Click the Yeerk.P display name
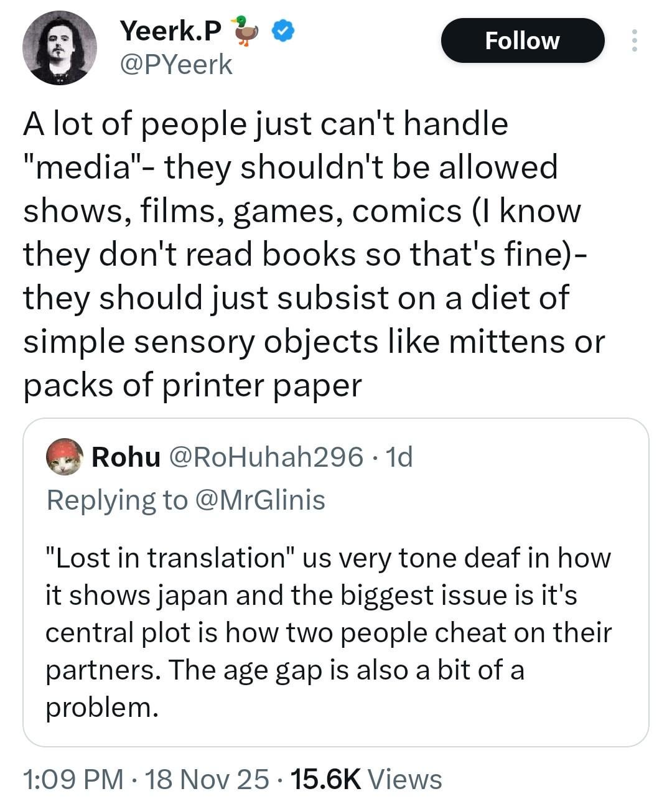 170,30
